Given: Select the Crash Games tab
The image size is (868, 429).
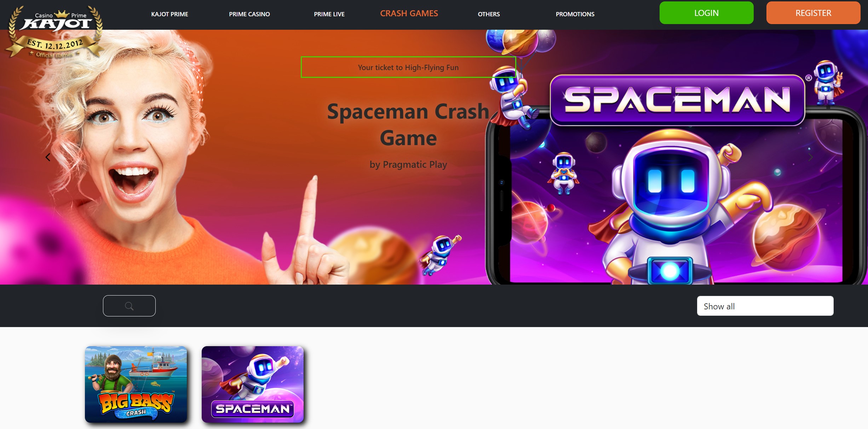Looking at the screenshot, I should coord(409,13).
